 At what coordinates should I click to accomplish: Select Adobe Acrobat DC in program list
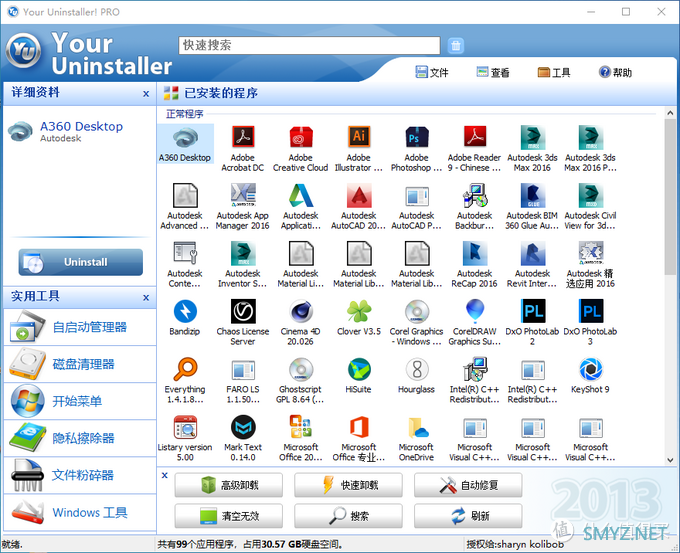243,138
